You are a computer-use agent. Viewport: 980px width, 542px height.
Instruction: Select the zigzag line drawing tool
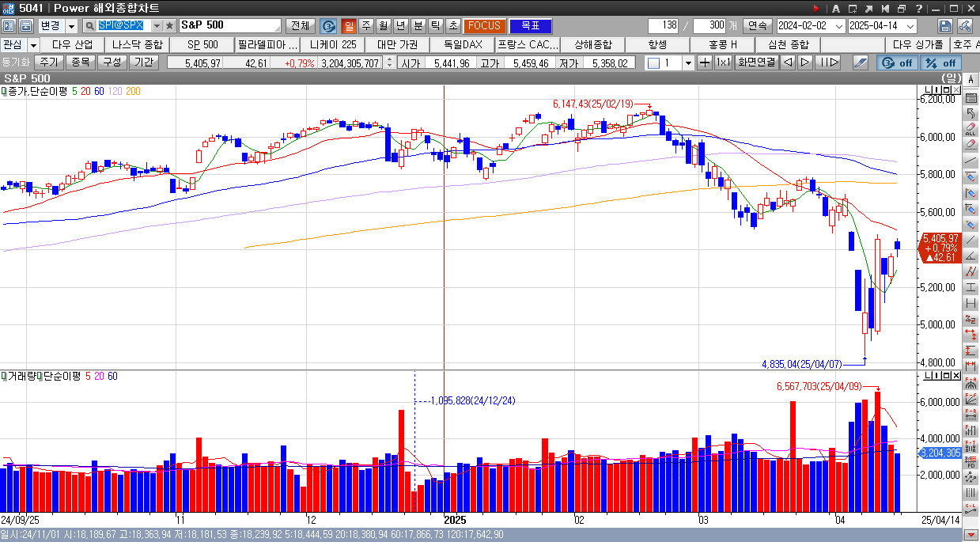(971, 271)
